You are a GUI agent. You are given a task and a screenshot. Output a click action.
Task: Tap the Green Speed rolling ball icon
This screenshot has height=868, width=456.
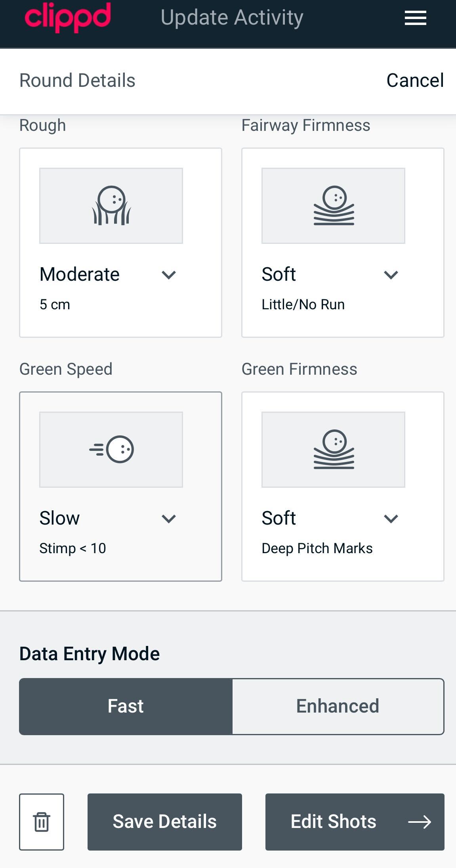click(x=111, y=450)
